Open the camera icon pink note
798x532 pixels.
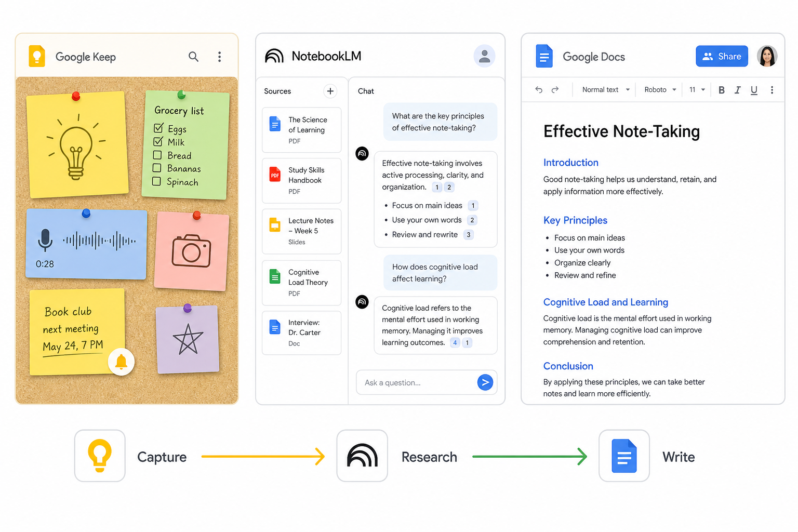coord(192,251)
